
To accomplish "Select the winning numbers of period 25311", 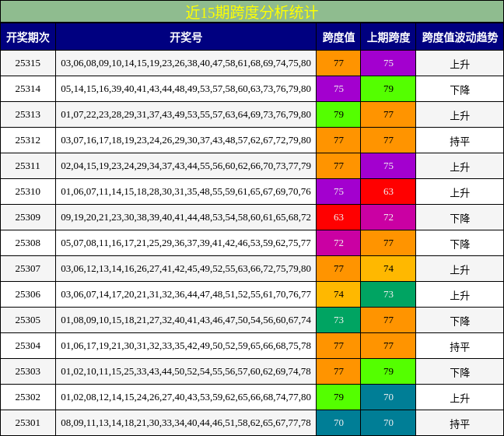I will [186, 166].
